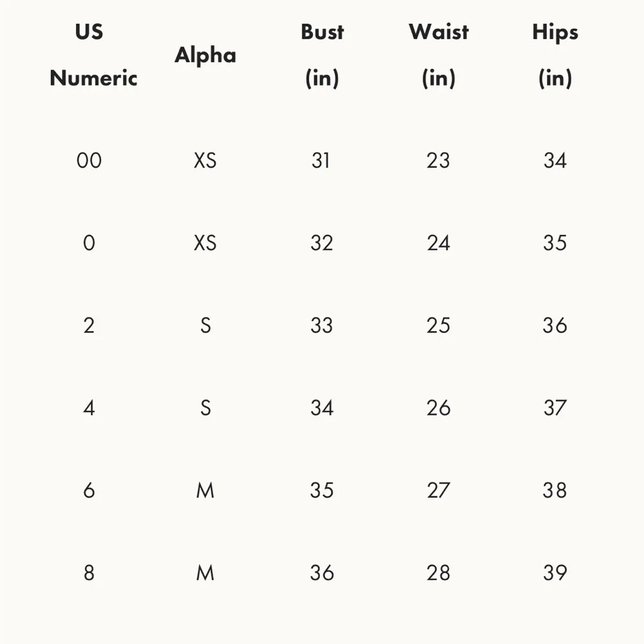The image size is (644, 644).
Task: Click the Bust (in) column header
Action: (322, 55)
